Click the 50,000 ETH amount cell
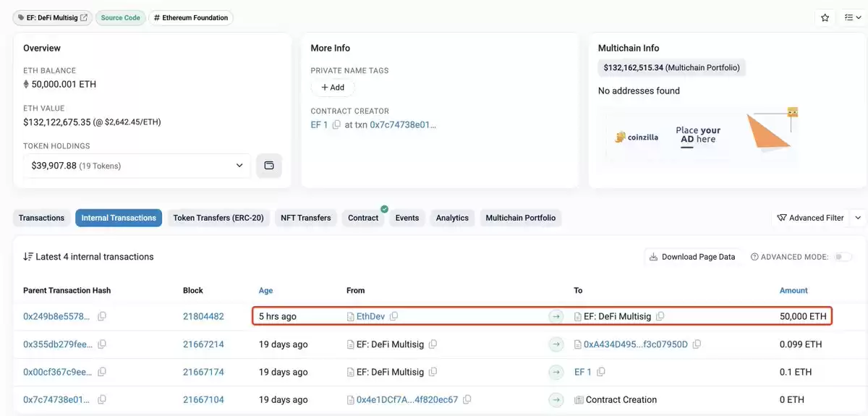The height and width of the screenshot is (416, 868). click(803, 316)
